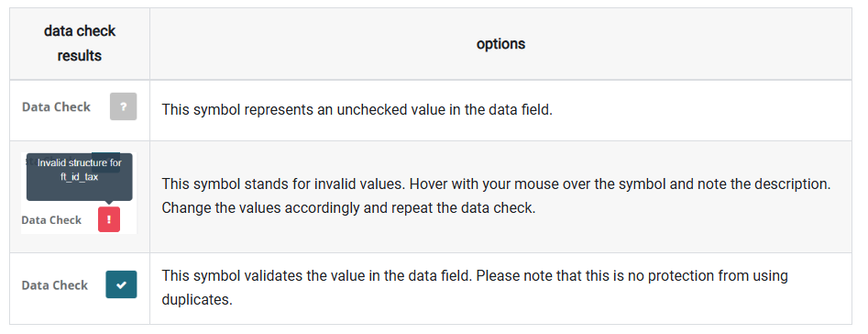Click the unchecked value description text

357,110
